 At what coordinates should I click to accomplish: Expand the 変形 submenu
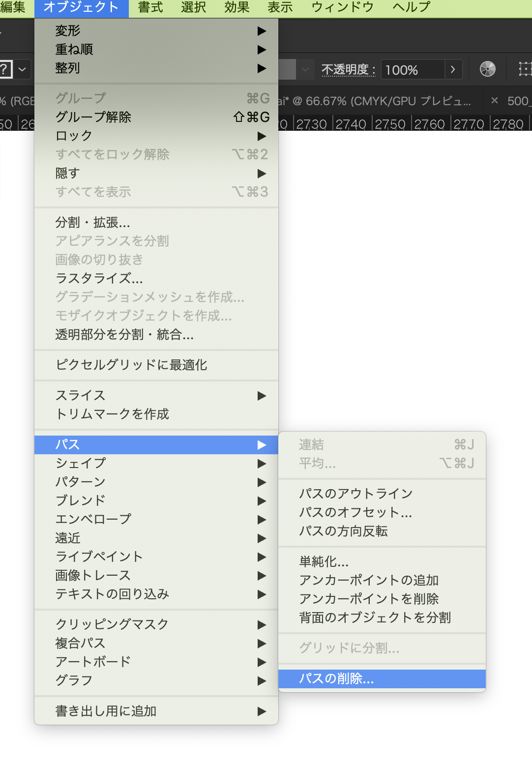coord(156,31)
